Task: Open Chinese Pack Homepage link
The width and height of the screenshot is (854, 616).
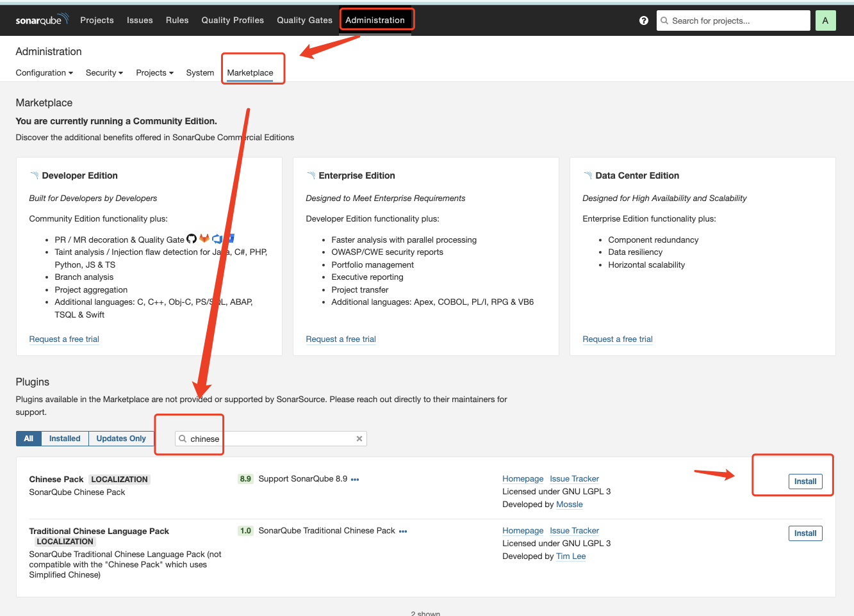Action: point(523,478)
